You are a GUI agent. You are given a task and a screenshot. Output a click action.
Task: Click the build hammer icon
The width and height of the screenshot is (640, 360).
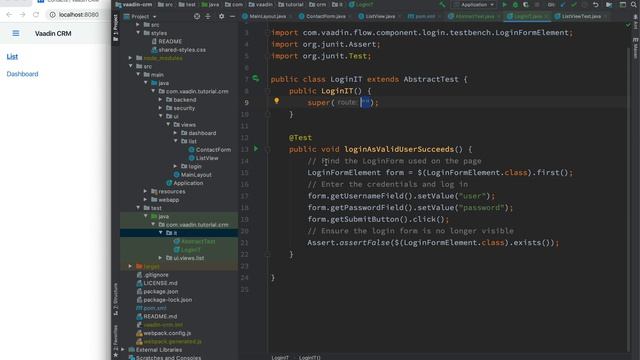pos(442,4)
